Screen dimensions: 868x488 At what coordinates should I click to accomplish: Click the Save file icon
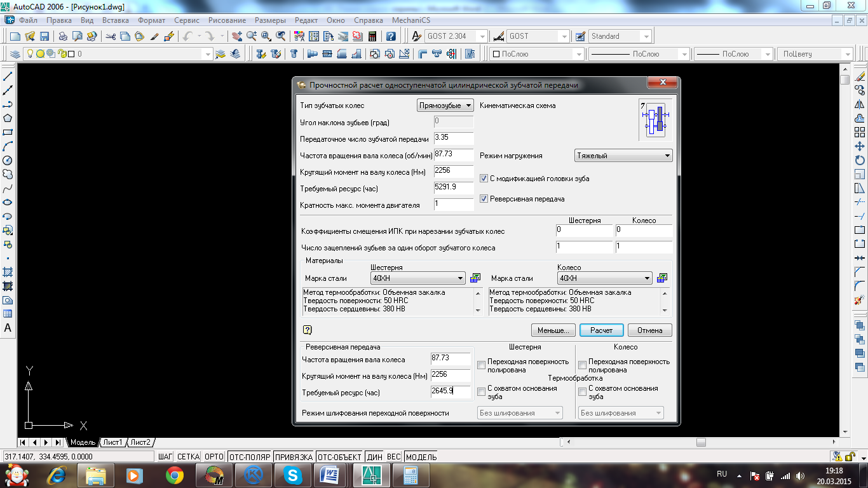coord(44,36)
